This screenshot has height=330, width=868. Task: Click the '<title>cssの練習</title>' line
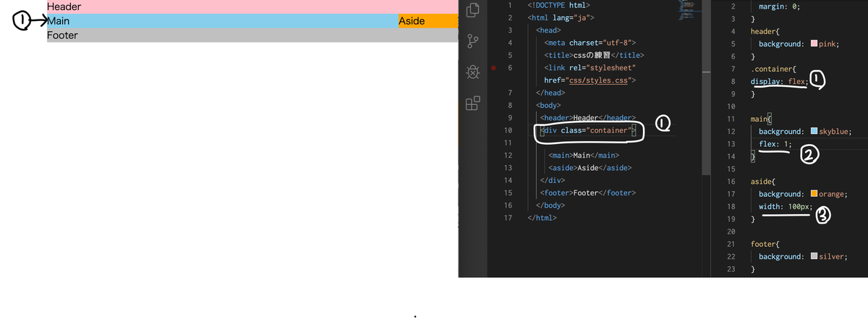point(594,55)
